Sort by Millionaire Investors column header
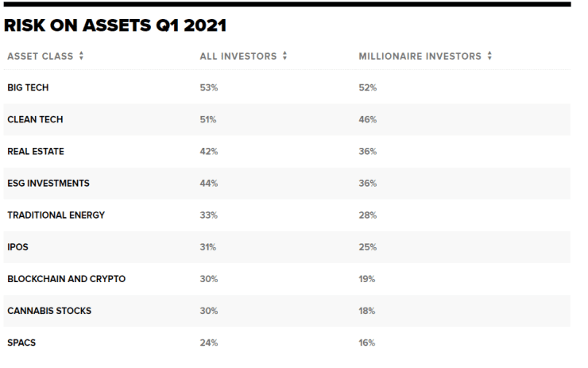This screenshot has height=368, width=588. tap(420, 56)
